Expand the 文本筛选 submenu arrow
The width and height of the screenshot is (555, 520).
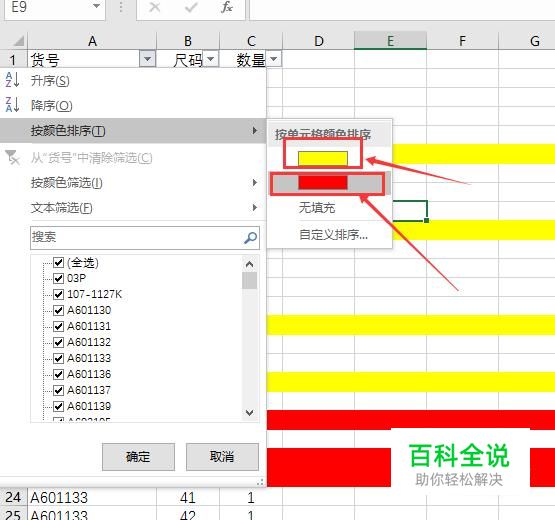click(x=254, y=207)
